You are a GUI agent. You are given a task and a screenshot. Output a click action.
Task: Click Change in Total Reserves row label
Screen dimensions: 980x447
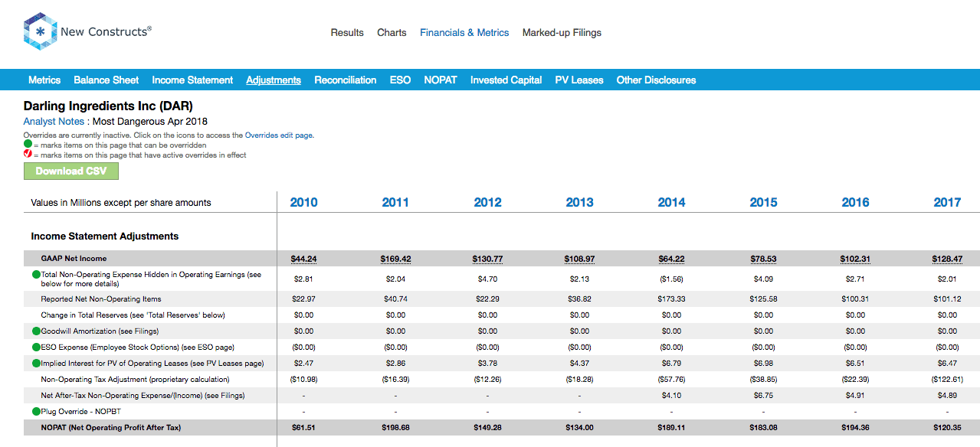(x=133, y=315)
